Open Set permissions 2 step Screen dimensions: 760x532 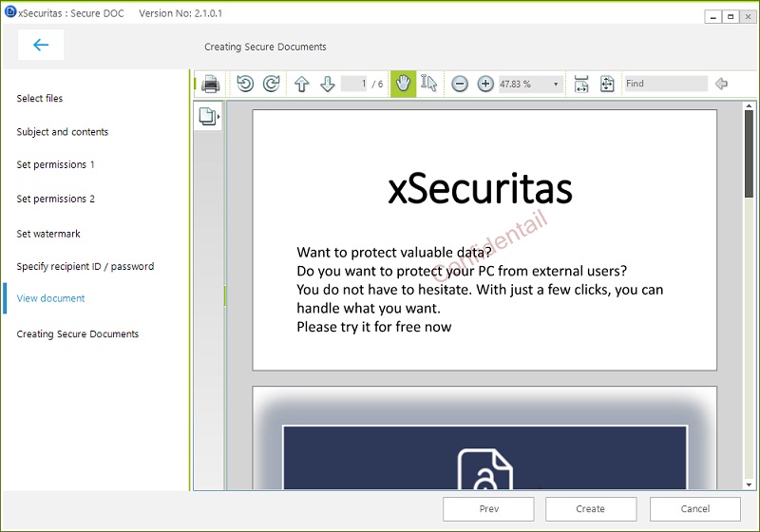pyautogui.click(x=55, y=199)
